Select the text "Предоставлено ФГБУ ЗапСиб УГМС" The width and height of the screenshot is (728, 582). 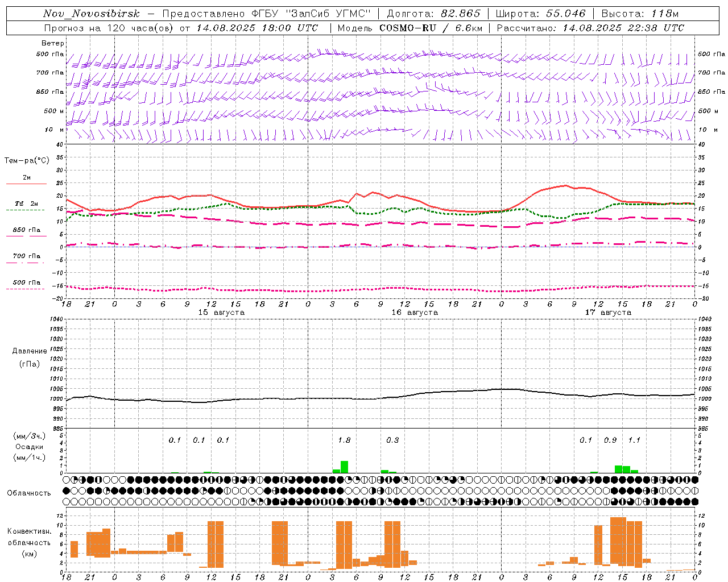tap(266, 14)
